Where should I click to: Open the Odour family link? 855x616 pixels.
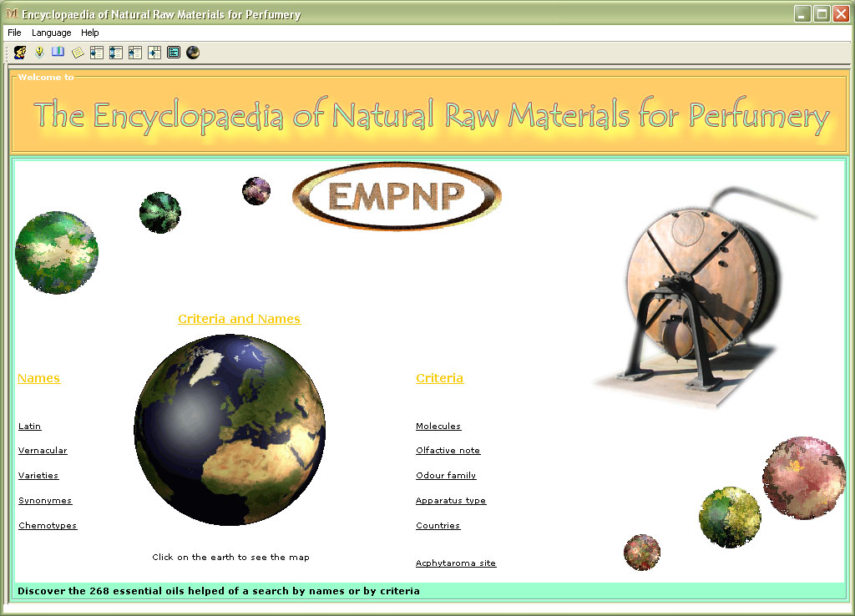pyautogui.click(x=446, y=476)
